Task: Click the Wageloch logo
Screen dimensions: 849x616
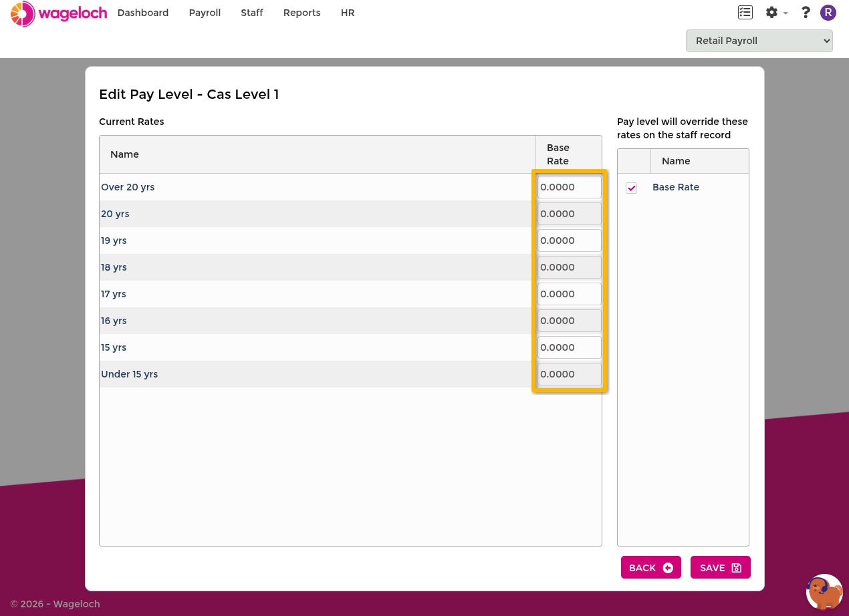Action: tap(59, 13)
